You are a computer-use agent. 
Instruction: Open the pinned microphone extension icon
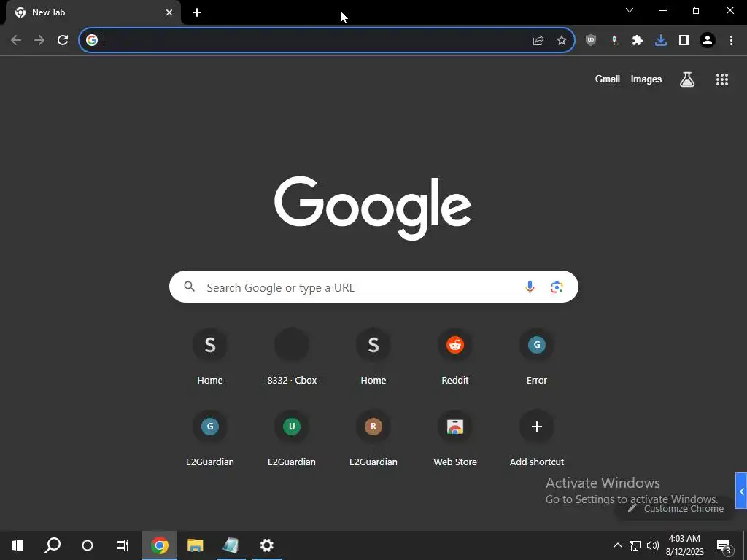tap(614, 40)
